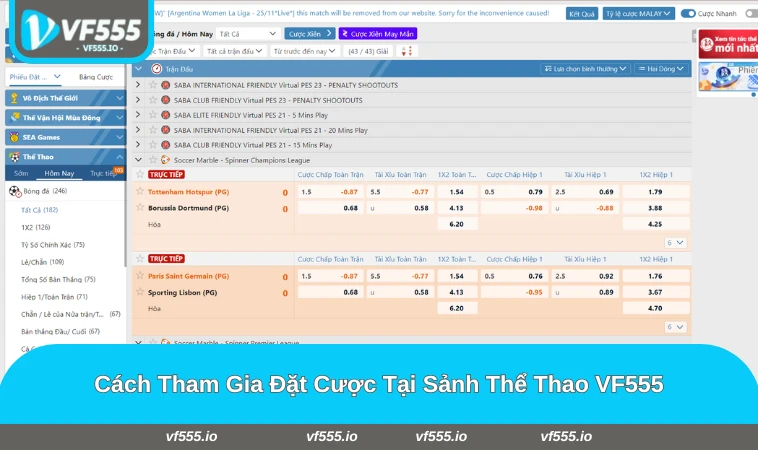758x450 pixels.
Task: Star the SABA ELITE FRIENDLY 5 Mins Play league
Action: 153,115
